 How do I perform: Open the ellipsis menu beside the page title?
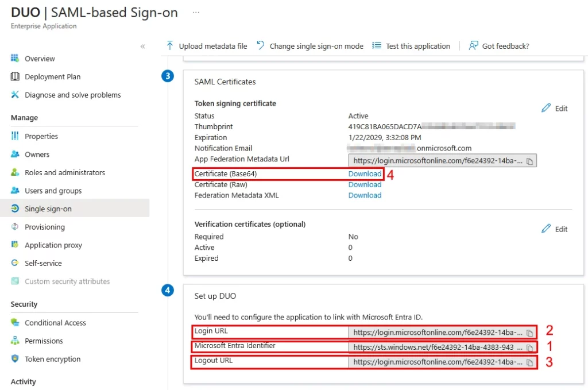(x=196, y=13)
